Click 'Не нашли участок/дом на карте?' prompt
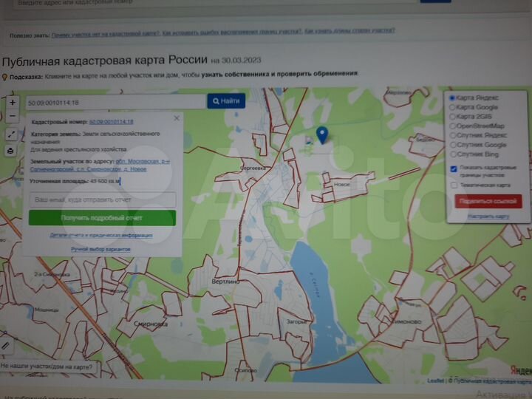532x399 pixels. pos(47,366)
